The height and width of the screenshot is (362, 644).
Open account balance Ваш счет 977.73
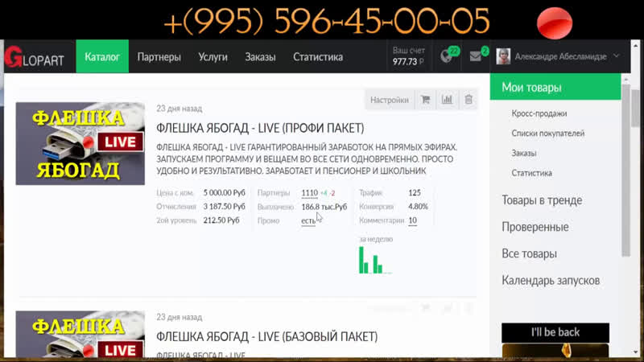coord(408,56)
